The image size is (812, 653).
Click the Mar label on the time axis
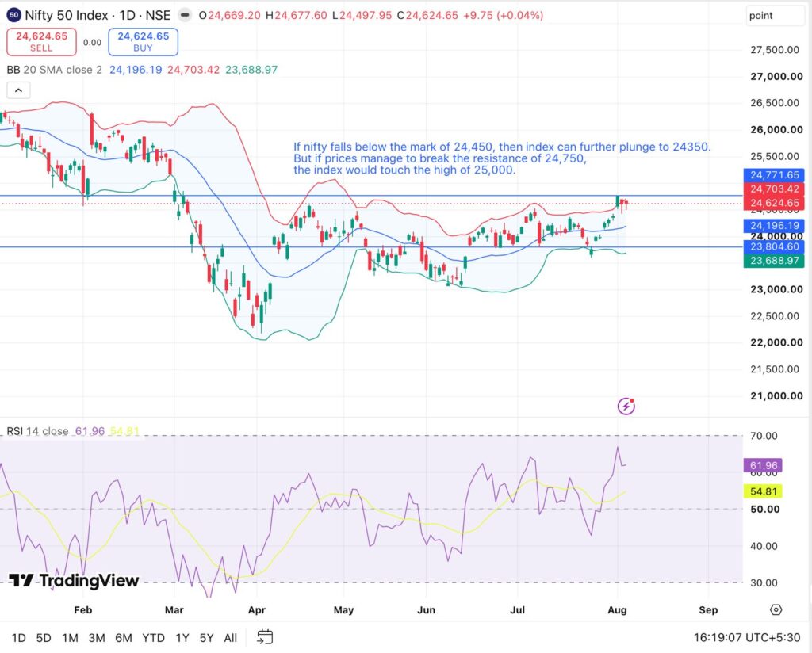tap(174, 610)
